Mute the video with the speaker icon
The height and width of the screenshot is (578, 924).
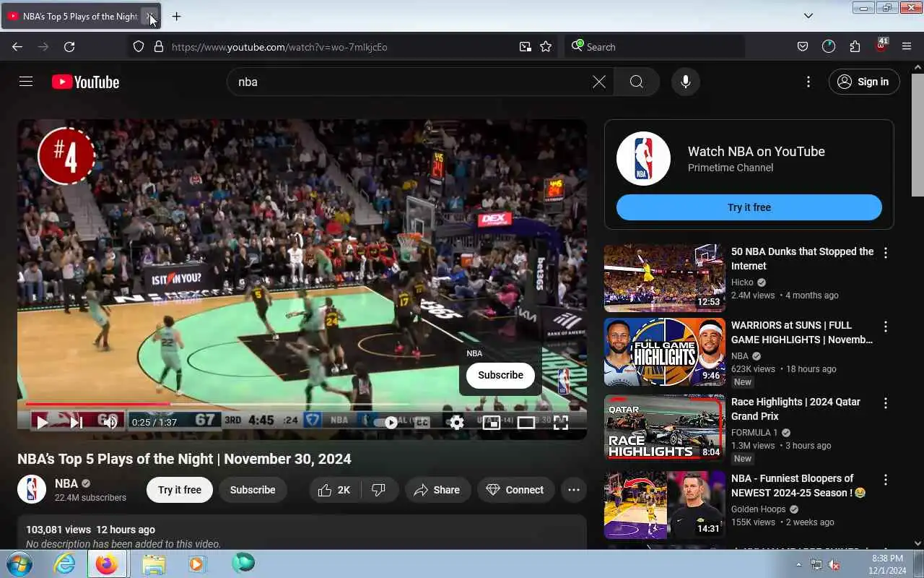coord(110,423)
